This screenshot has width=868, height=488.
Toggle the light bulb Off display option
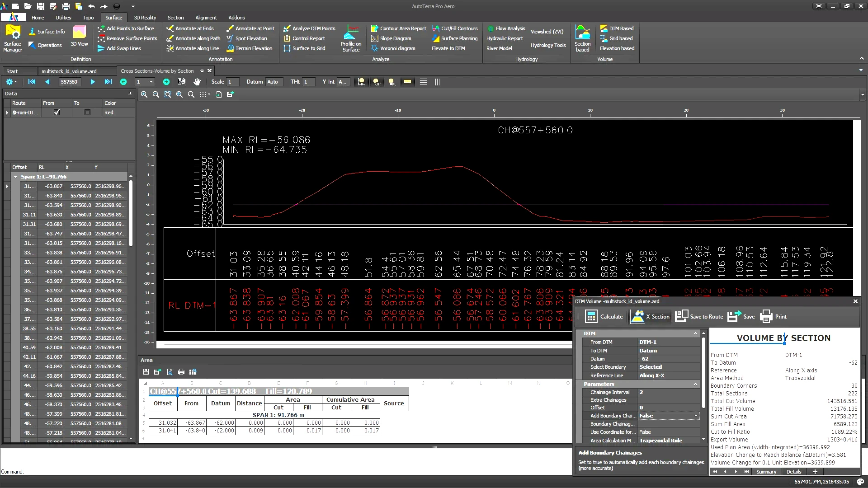coord(377,82)
